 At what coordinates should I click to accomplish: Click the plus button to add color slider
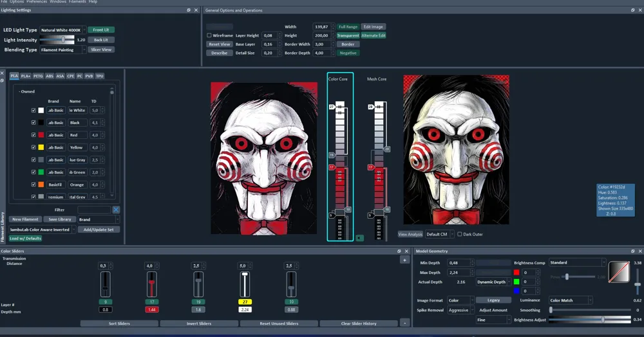tap(404, 260)
